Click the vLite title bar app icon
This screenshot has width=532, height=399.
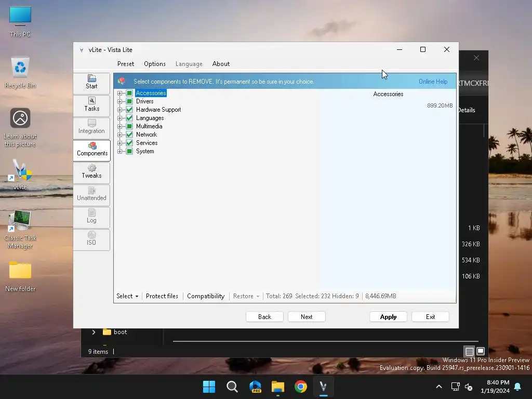[82, 50]
